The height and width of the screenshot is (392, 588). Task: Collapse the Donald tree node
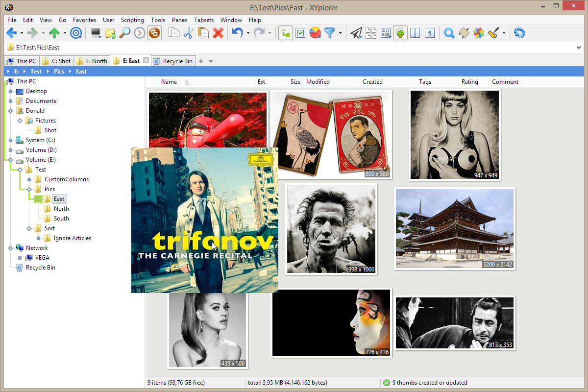click(x=10, y=111)
